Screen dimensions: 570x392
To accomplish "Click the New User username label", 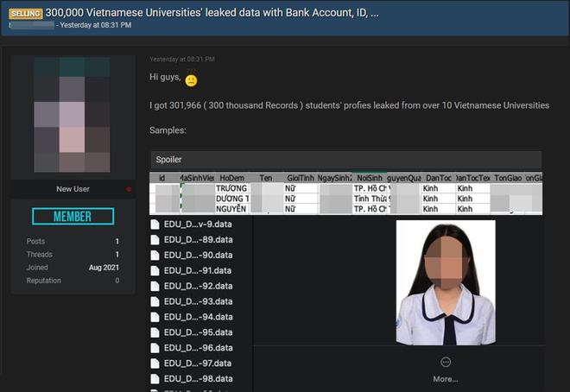I will click(x=73, y=189).
